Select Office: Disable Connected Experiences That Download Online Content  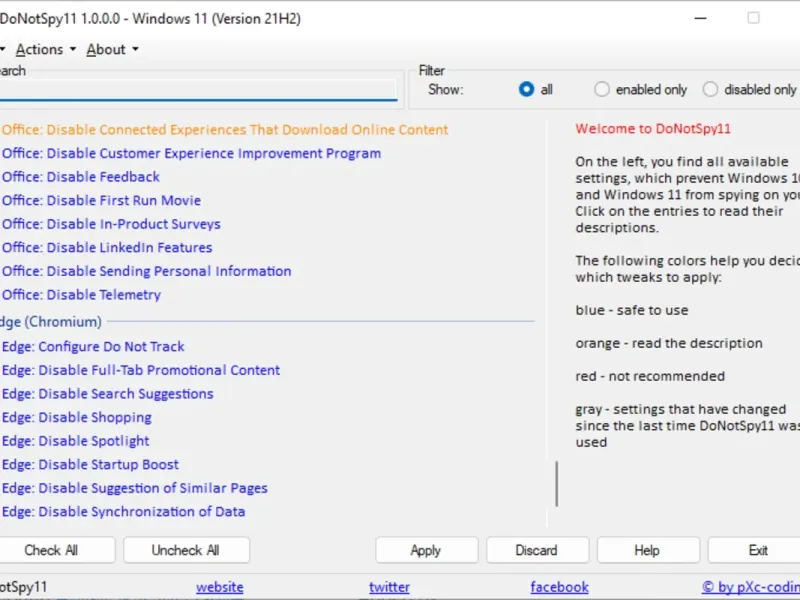point(224,130)
